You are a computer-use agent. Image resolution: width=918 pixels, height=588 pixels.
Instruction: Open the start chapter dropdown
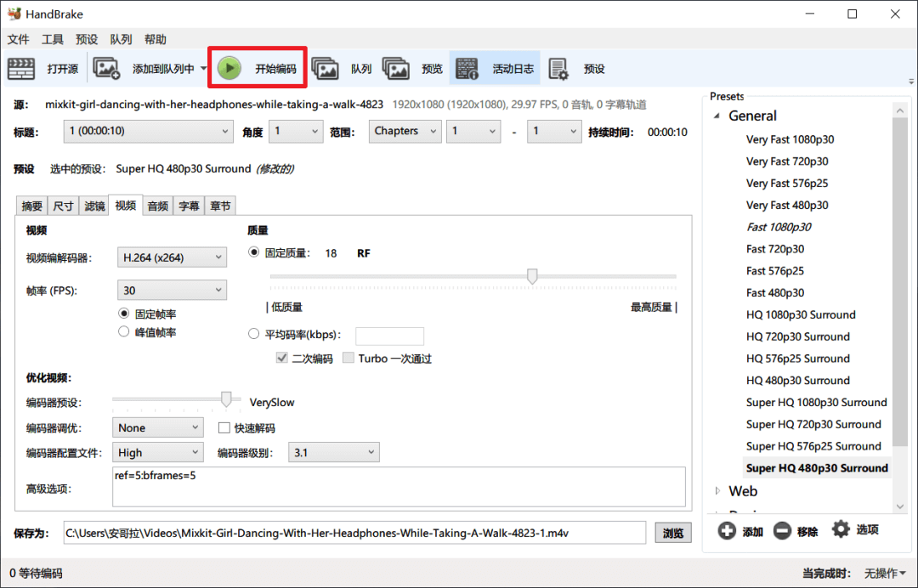point(473,131)
